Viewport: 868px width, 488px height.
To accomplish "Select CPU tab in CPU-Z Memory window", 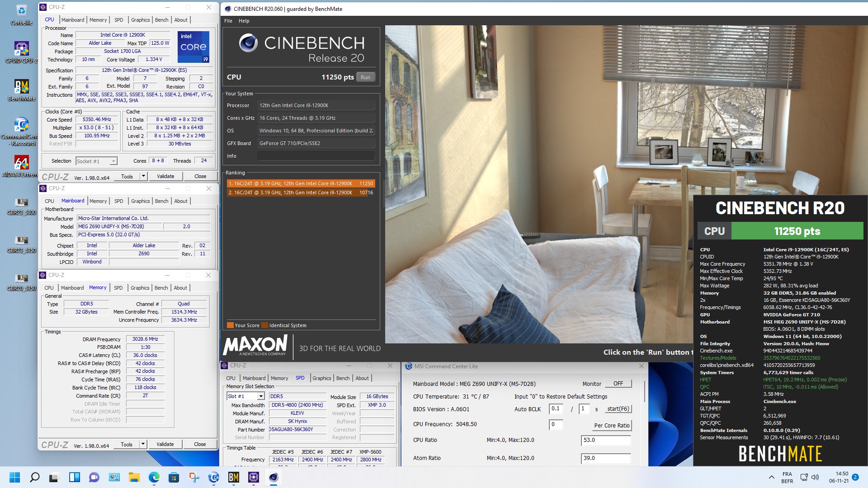I will coord(49,288).
